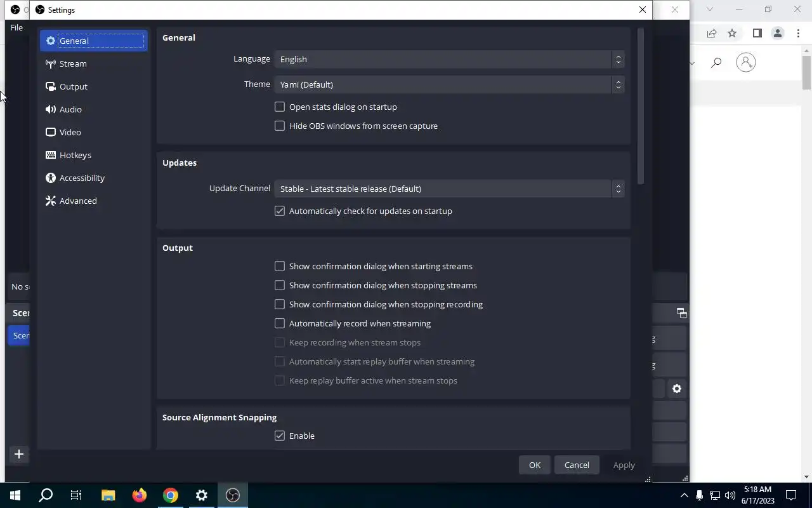Click the taskbar clock showing 5:18 AM
812x508 pixels.
757,495
